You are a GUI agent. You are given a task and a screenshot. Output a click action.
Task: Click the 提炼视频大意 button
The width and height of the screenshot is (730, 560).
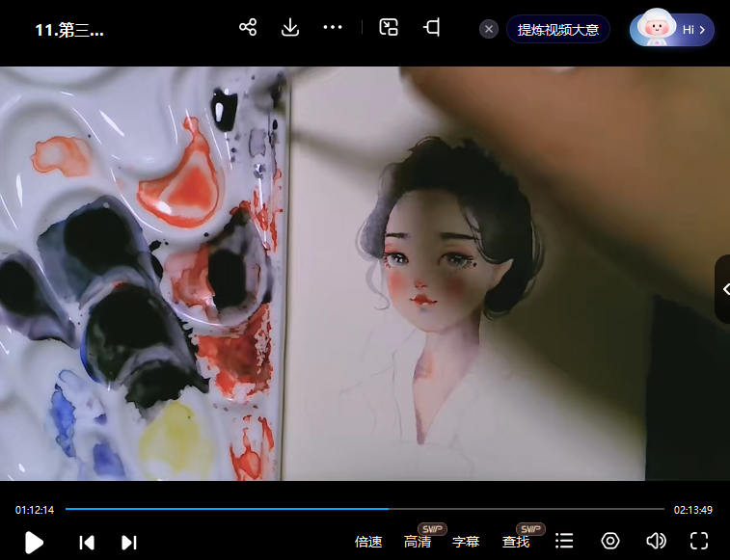coord(558,30)
